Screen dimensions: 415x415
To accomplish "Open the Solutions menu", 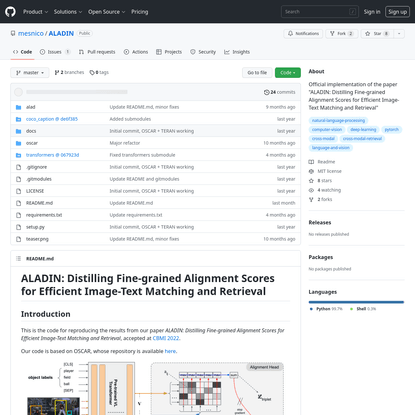I will (68, 12).
